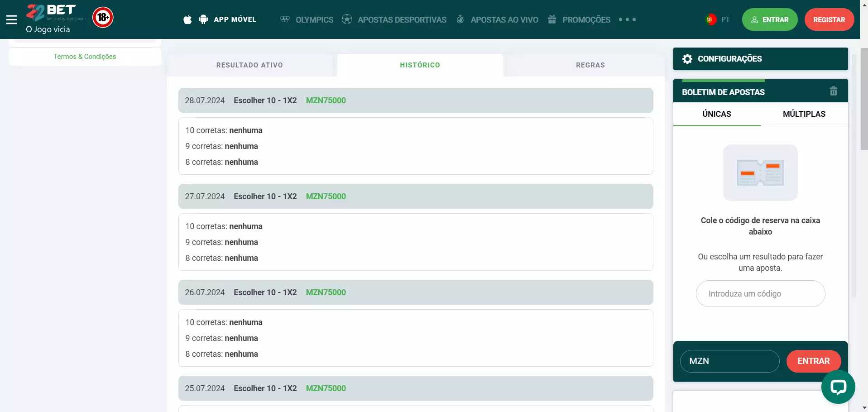The width and height of the screenshot is (868, 412).
Task: Expand more navigation items with three dots
Action: coord(627,19)
